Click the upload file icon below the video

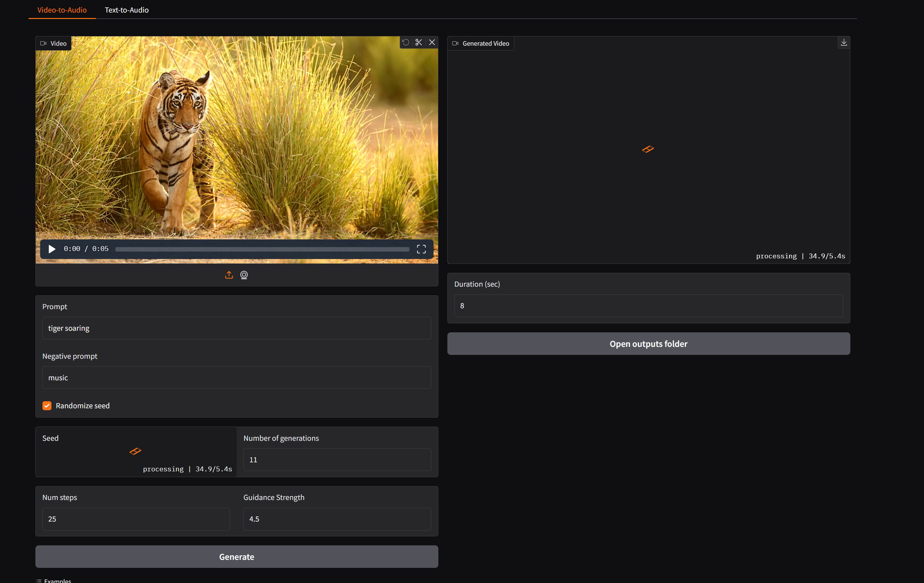(x=229, y=275)
